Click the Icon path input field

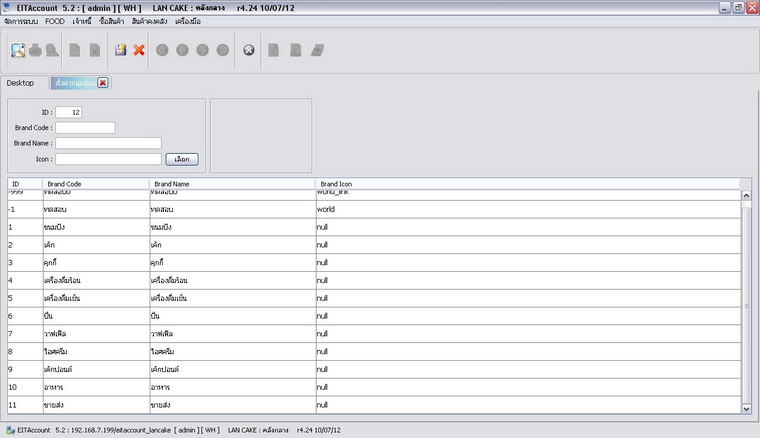[x=108, y=159]
